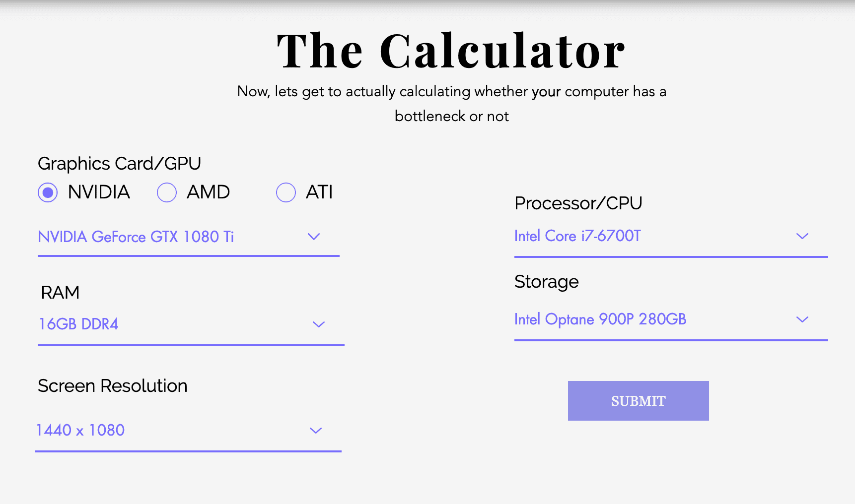Click the chevron icon on the GPU selector

pyautogui.click(x=314, y=237)
